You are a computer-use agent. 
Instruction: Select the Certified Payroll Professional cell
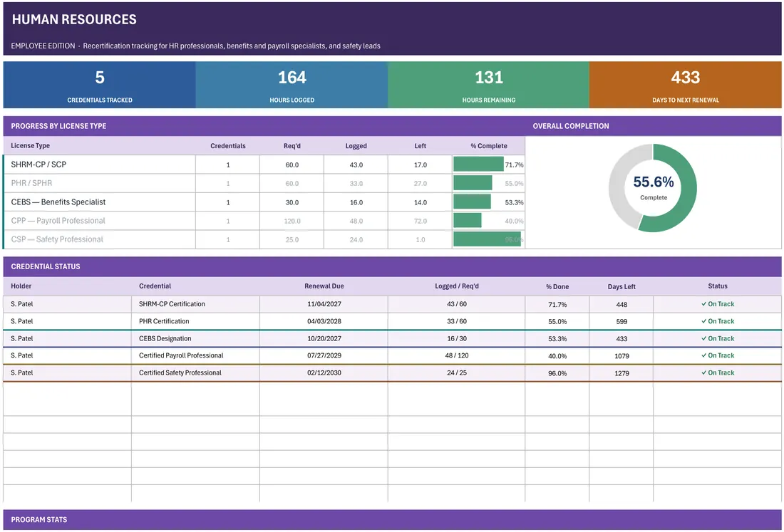(195, 355)
